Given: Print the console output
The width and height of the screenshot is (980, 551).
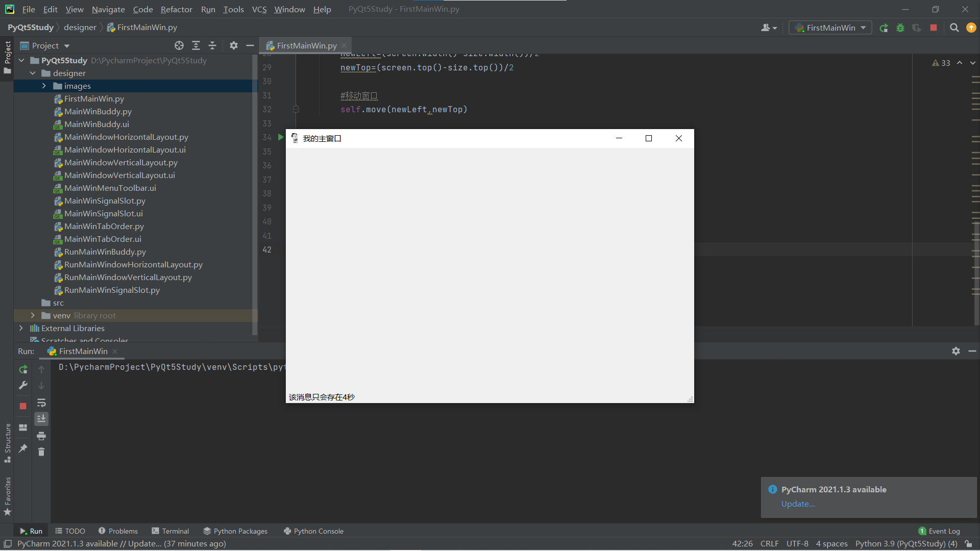Looking at the screenshot, I should tap(41, 436).
